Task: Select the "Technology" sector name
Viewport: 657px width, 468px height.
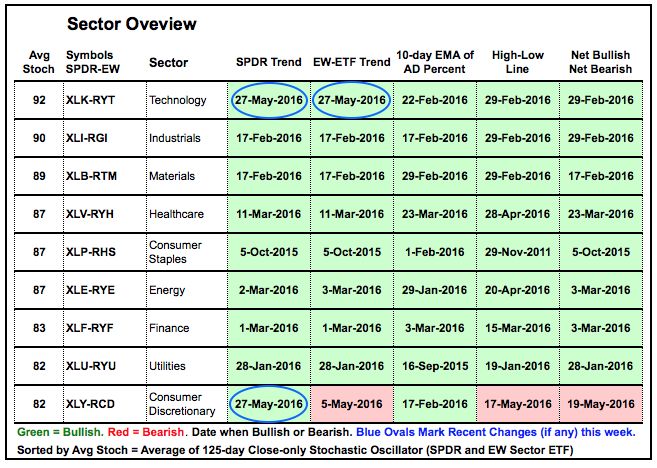Action: (x=178, y=101)
